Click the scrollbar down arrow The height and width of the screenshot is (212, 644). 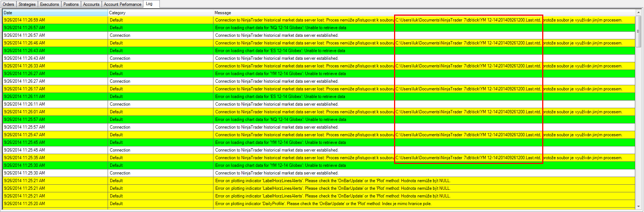pyautogui.click(x=639, y=207)
